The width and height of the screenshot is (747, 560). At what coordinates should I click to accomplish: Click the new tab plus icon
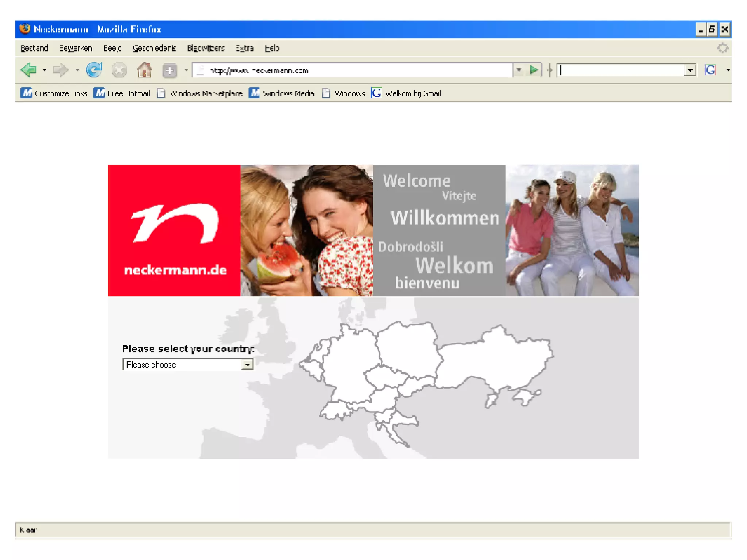(169, 70)
